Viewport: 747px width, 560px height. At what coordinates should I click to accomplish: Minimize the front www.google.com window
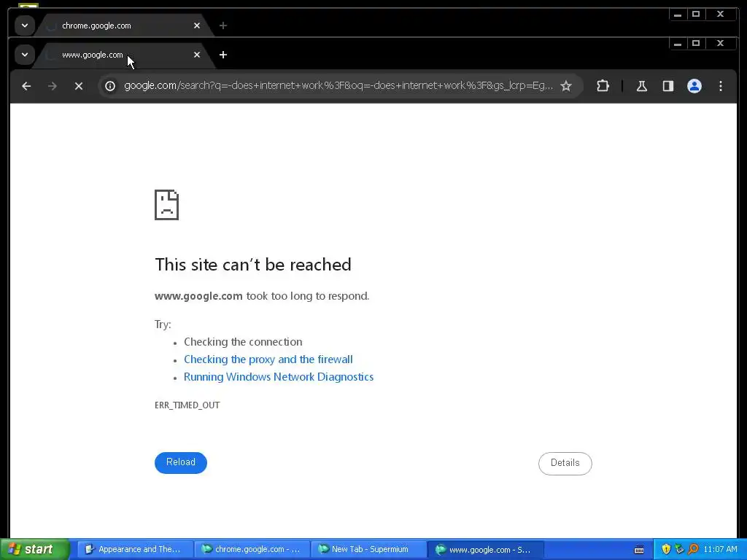(678, 43)
